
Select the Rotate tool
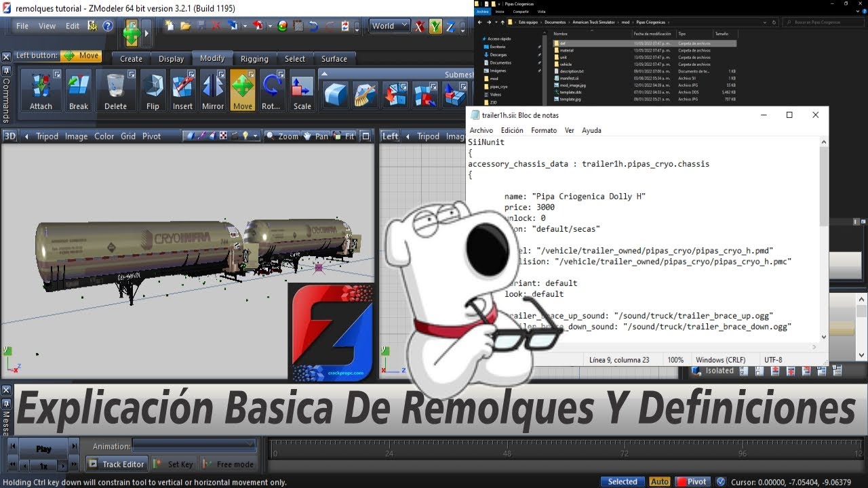tap(271, 90)
